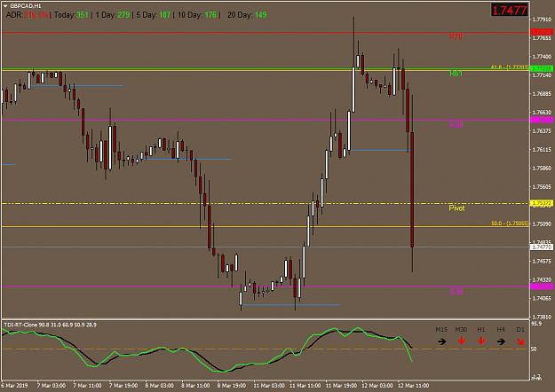Click the 1 Day: 279 range value
The height and width of the screenshot is (392, 555).
tap(113, 15)
